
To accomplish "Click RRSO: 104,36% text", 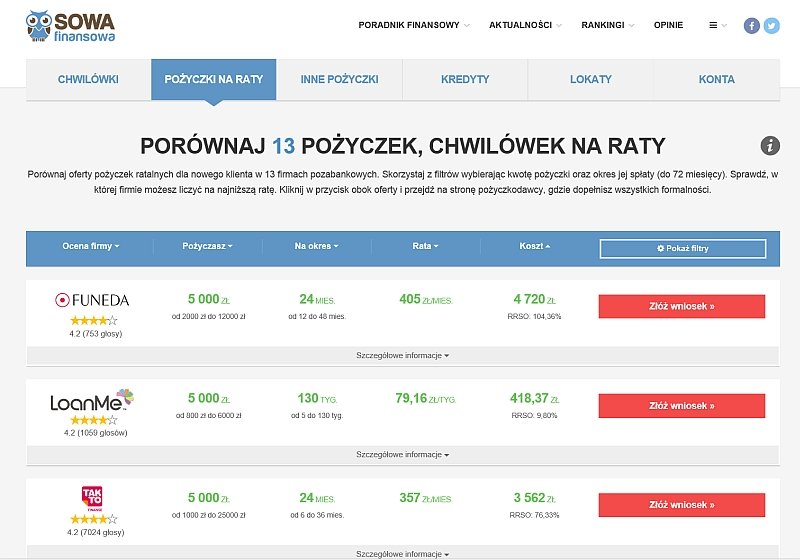I will [534, 316].
